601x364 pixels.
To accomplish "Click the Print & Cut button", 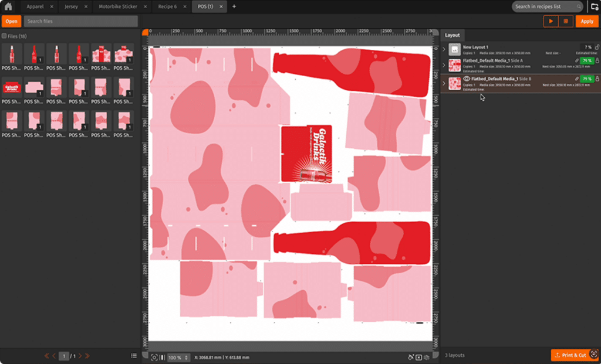I will tap(569, 355).
